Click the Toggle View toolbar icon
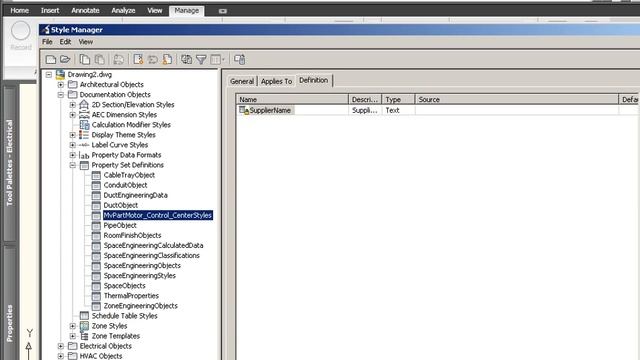The width and height of the screenshot is (640, 360). coord(187,60)
